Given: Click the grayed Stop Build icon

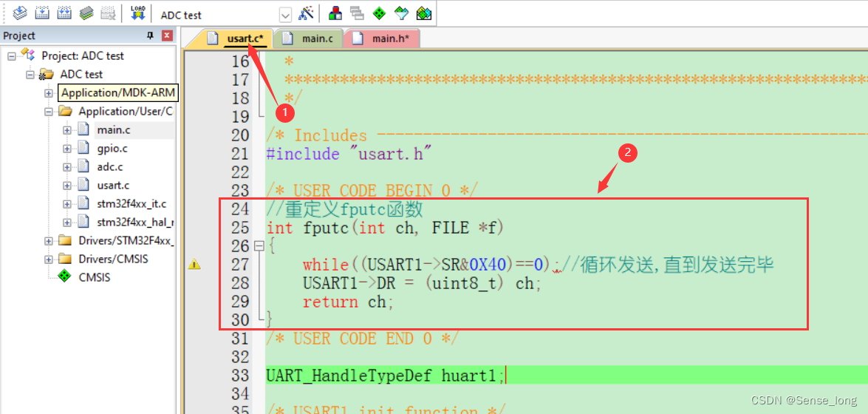Looking at the screenshot, I should [x=109, y=13].
